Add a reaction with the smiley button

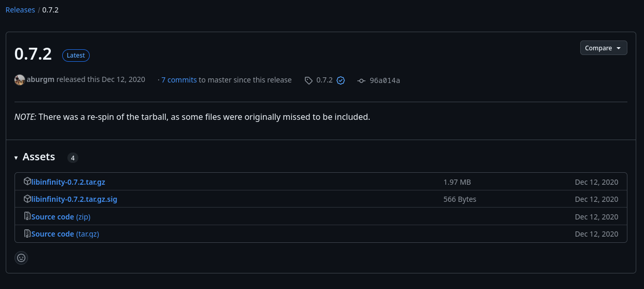click(21, 257)
